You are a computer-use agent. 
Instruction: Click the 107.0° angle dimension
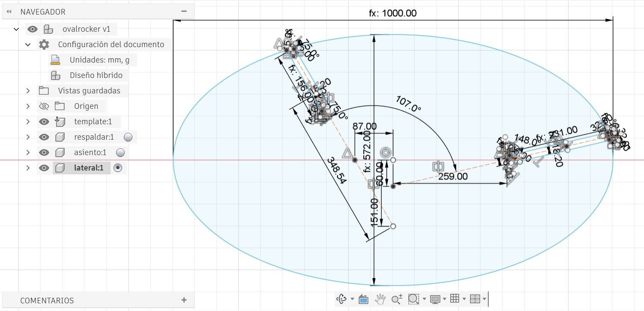(x=408, y=105)
